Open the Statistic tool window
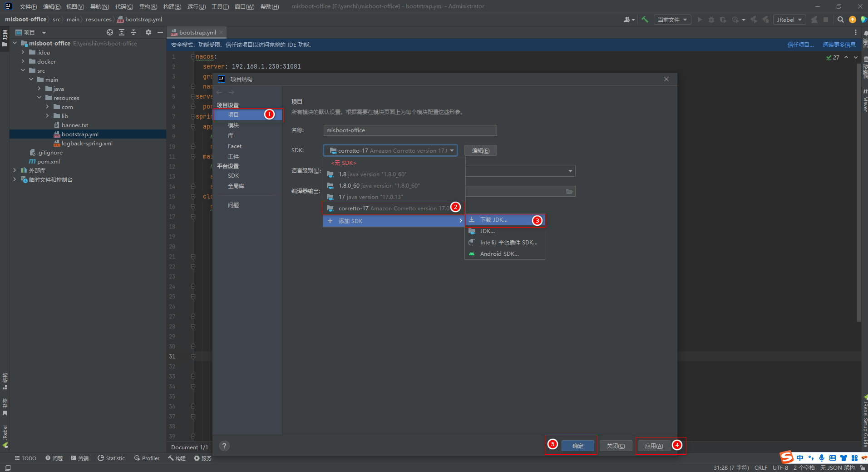The height and width of the screenshot is (472, 868). tap(111, 458)
